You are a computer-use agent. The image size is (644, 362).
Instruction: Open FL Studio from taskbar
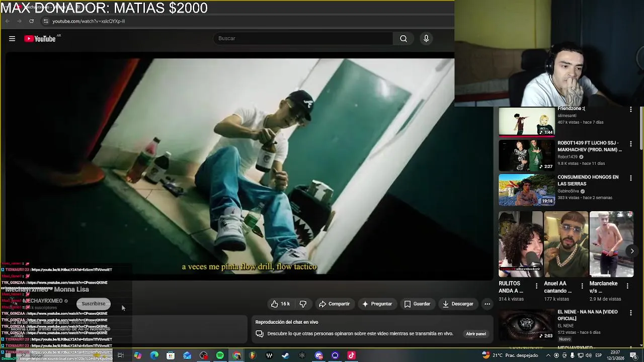pyautogui.click(x=253, y=355)
